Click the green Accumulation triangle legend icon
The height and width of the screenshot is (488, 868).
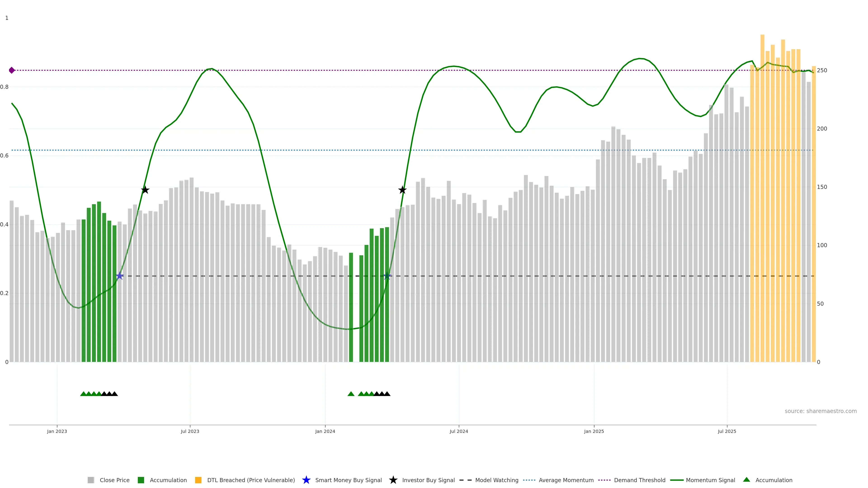746,480
